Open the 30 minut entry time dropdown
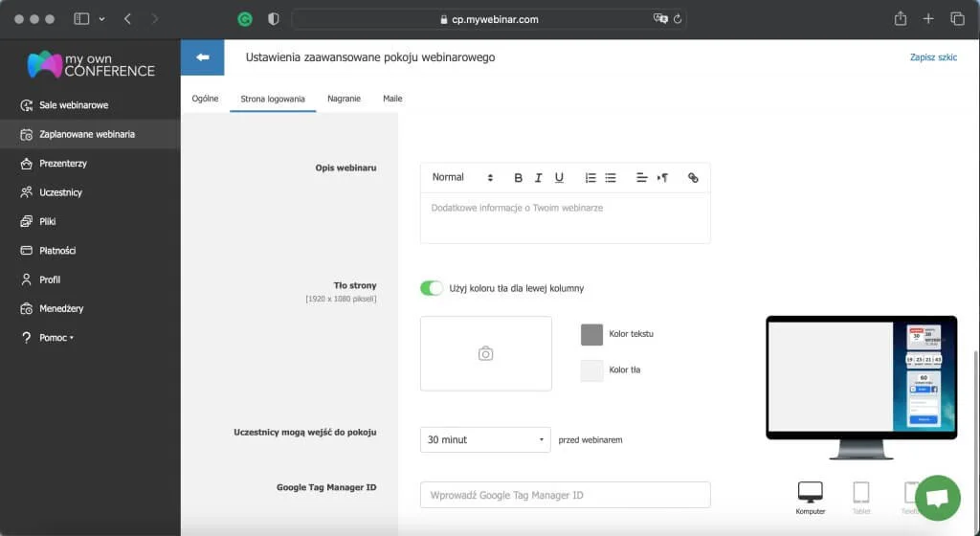Screen dimensions: 980x536 click(485, 439)
